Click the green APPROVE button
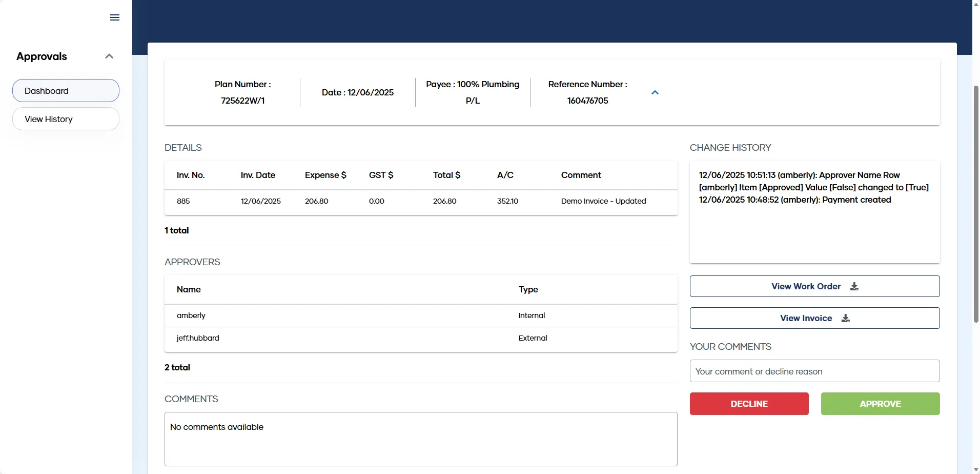980x474 pixels. coord(880,404)
